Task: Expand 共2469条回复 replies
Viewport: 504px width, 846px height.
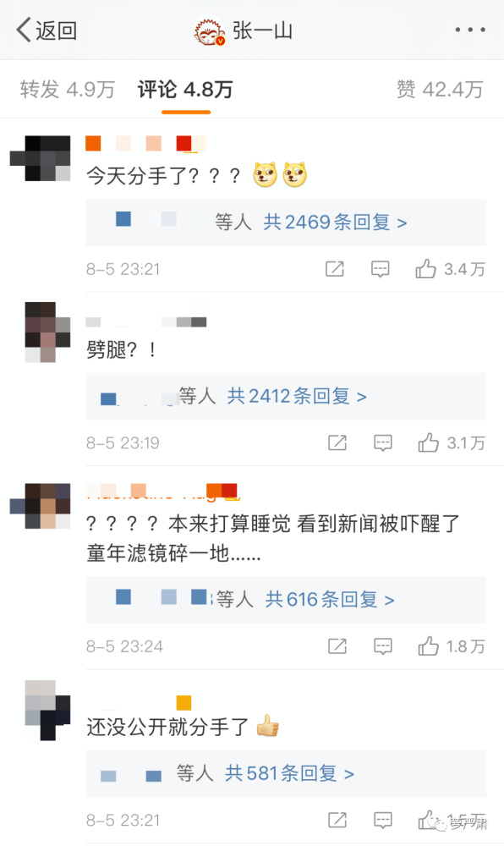Action: (335, 222)
